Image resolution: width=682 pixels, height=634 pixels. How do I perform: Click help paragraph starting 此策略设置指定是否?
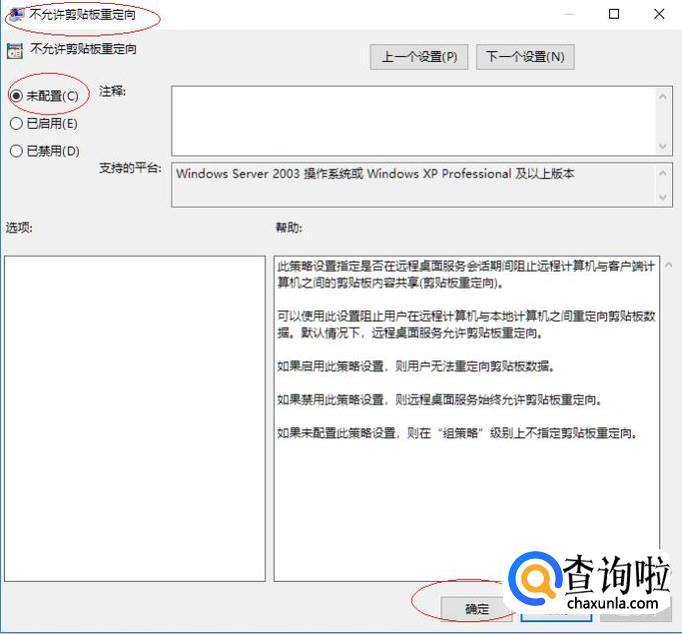(466, 274)
